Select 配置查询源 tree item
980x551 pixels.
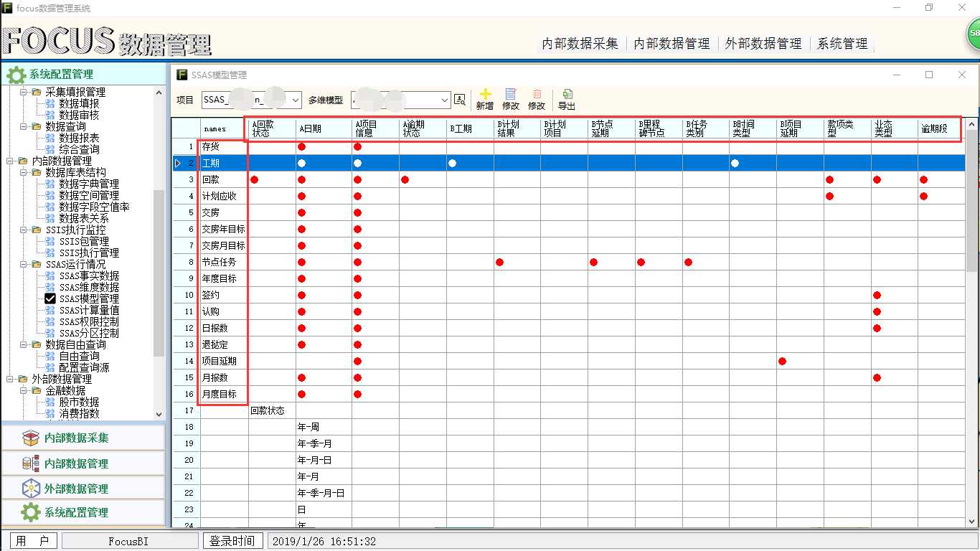(84, 367)
